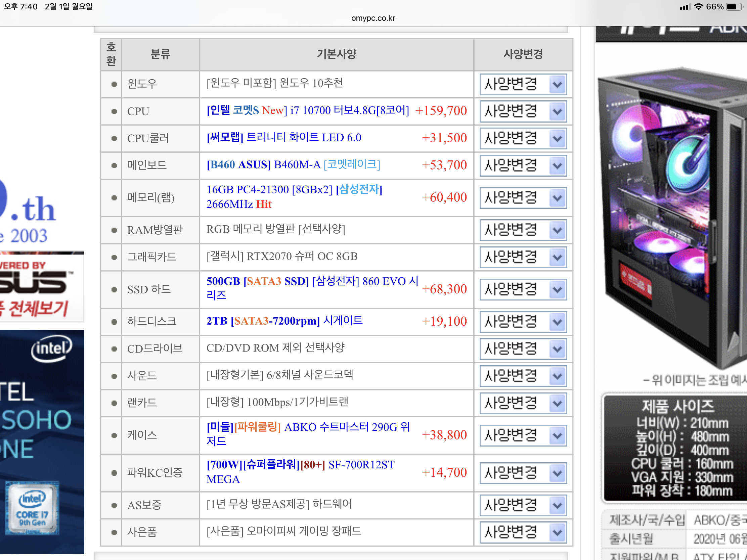Viewport: 747px width, 560px height.
Task: Click the 기본사양 column header
Action: tap(336, 54)
